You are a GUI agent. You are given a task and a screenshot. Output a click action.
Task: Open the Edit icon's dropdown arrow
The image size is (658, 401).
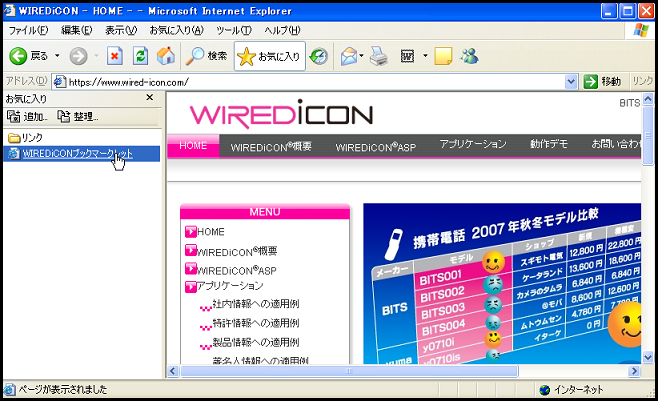coord(425,55)
